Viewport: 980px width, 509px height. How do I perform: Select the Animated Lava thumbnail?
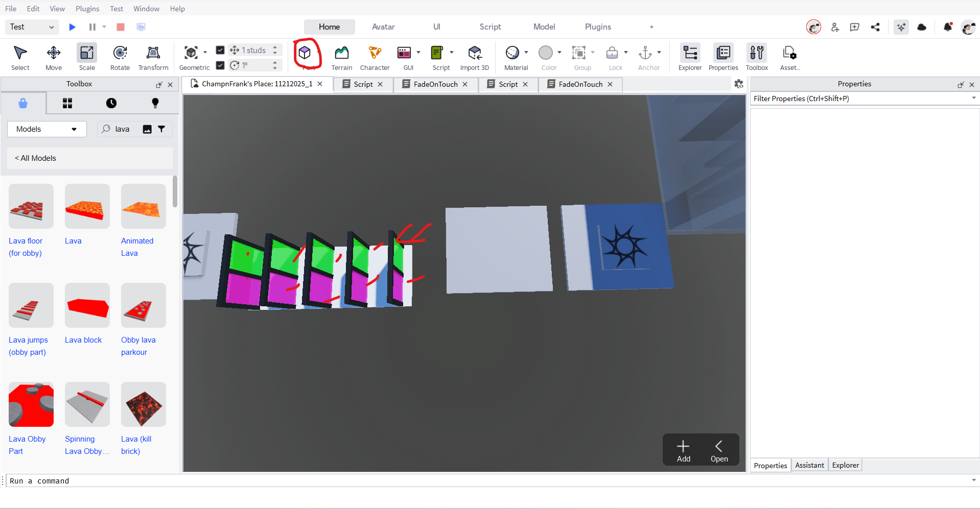click(144, 206)
